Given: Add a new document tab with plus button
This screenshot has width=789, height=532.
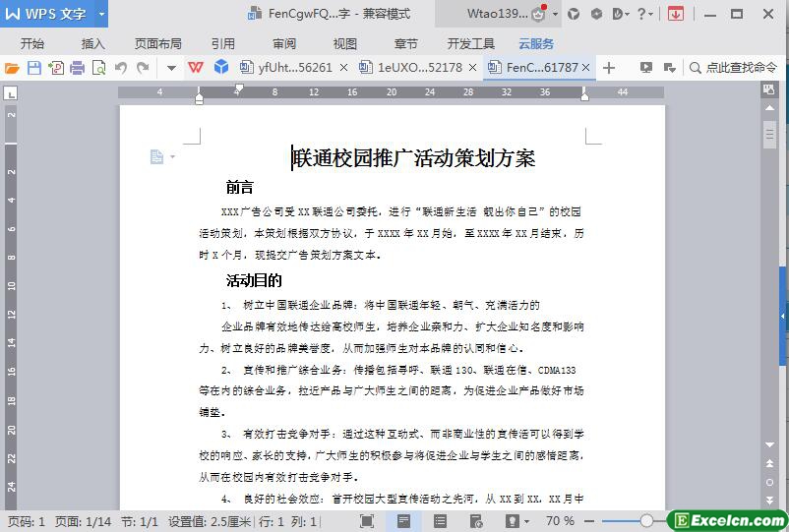Looking at the screenshot, I should 609,68.
